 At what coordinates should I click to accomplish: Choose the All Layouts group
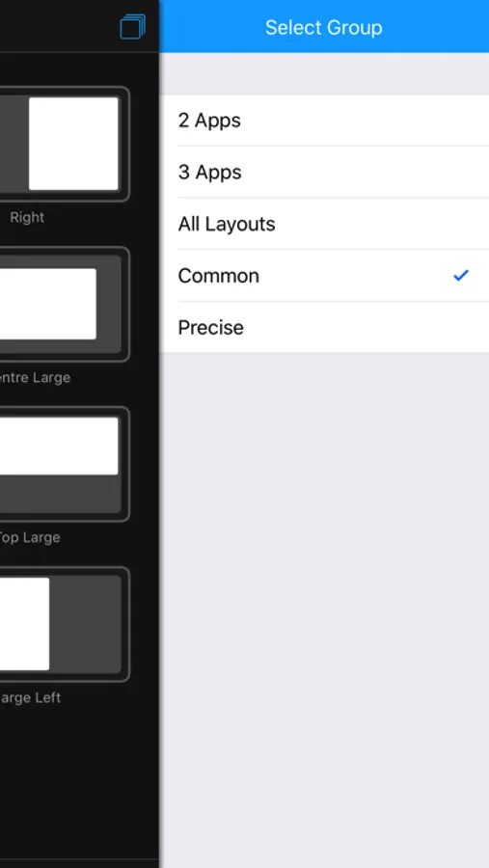coord(324,224)
